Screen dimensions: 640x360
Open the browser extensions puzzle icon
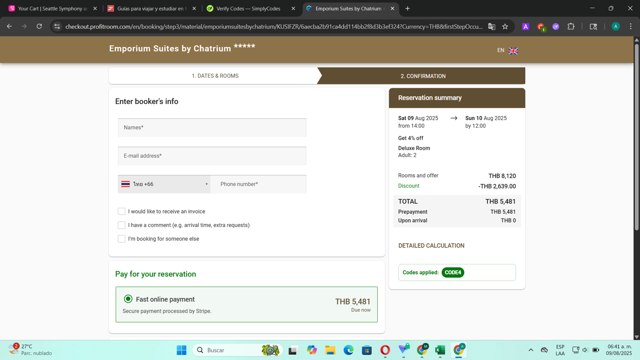click(x=571, y=27)
